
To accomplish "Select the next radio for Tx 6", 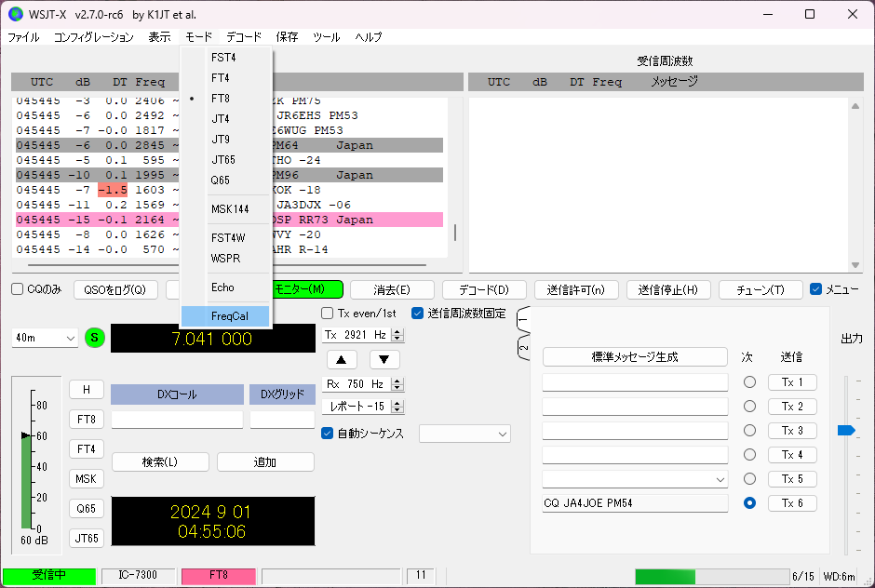I will click(x=749, y=502).
